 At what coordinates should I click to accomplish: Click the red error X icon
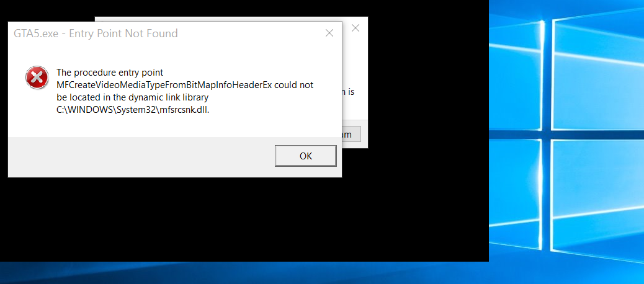(37, 77)
